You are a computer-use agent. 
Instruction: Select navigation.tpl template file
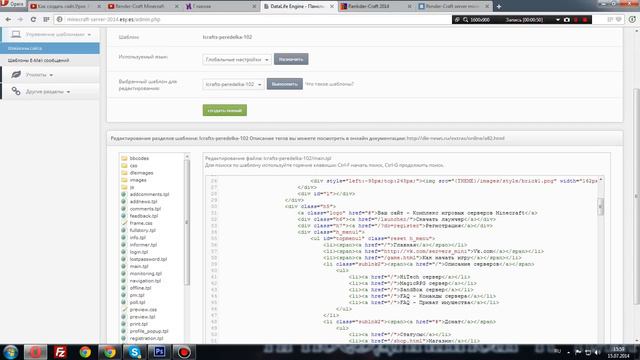pos(141,281)
